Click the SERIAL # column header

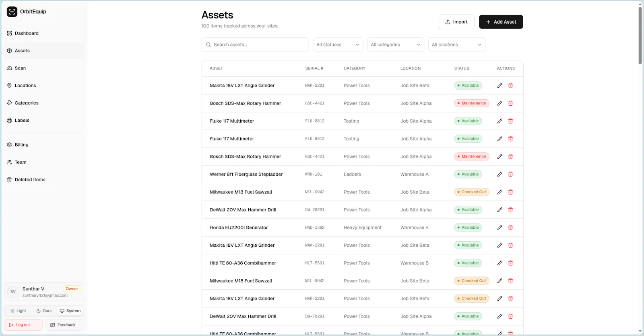[314, 68]
